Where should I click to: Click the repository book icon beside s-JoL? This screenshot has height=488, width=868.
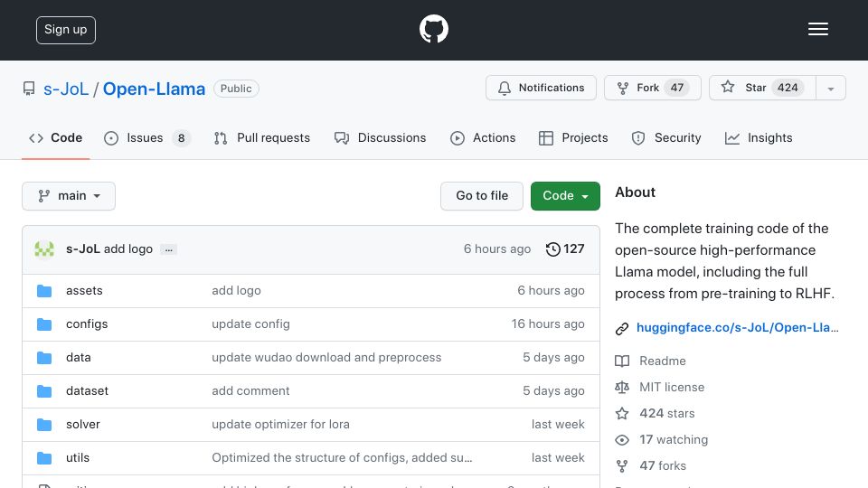click(29, 89)
